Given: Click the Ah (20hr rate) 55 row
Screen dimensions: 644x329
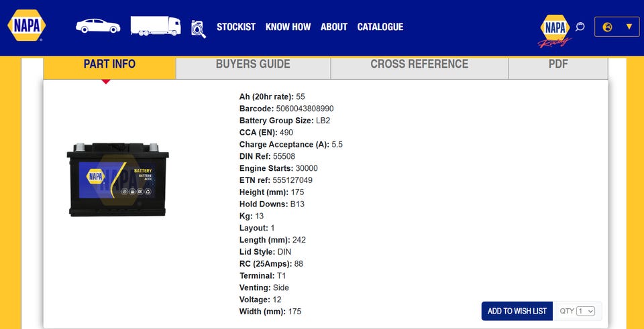Looking at the screenshot, I should pos(272,96).
